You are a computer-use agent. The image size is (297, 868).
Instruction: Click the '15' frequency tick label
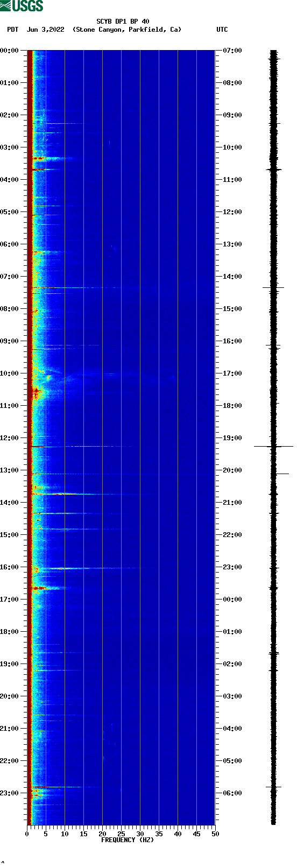click(x=83, y=834)
